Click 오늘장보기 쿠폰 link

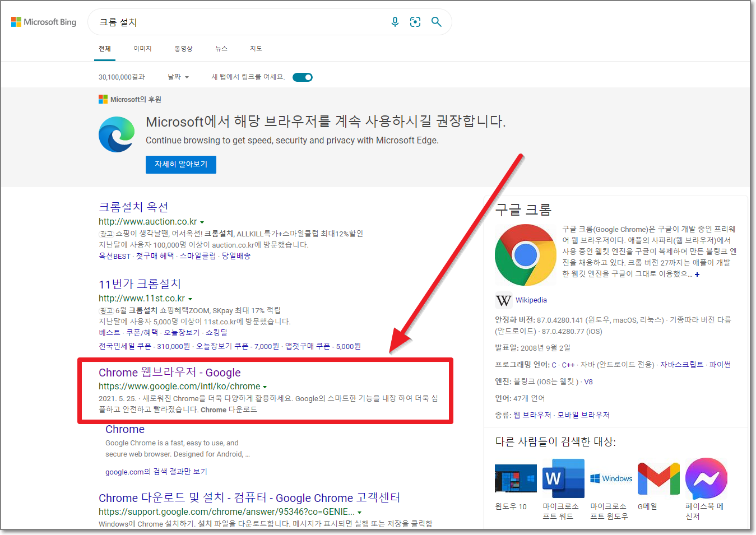(237, 346)
